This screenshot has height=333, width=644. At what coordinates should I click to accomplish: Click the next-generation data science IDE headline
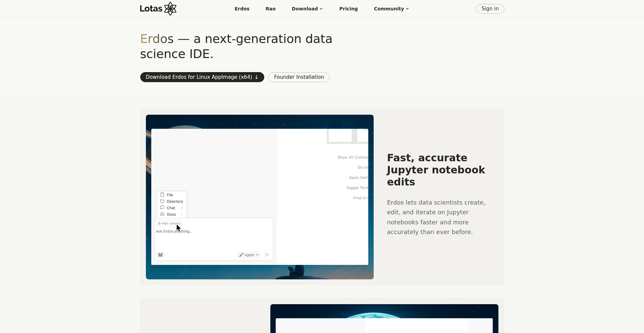(x=236, y=46)
